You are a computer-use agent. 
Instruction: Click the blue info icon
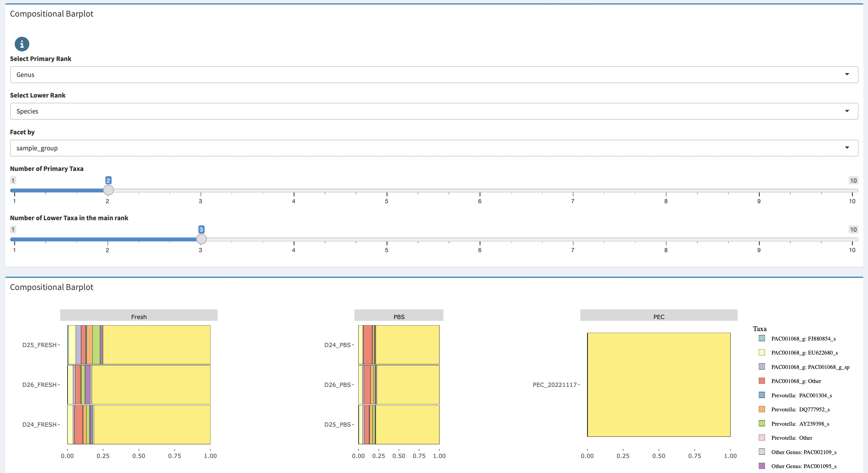22,44
